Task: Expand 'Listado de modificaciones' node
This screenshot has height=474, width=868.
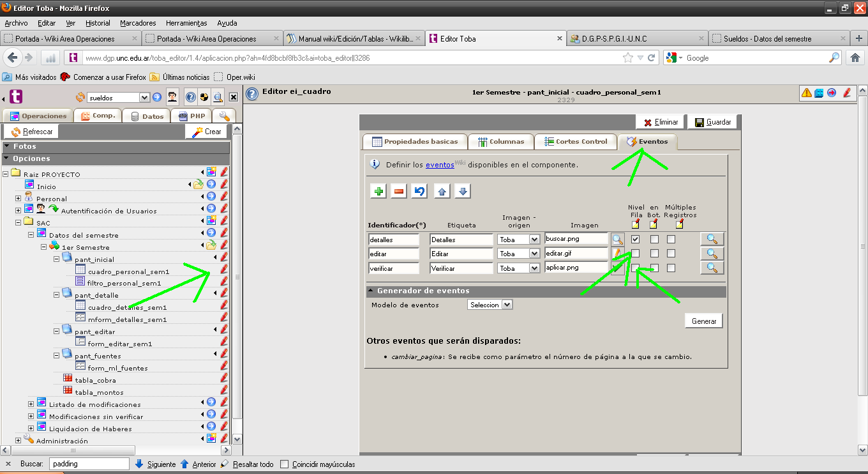Action: 31,404
